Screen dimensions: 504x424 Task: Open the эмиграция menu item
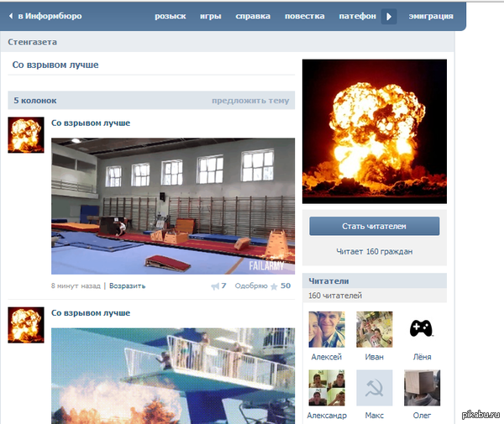[431, 16]
